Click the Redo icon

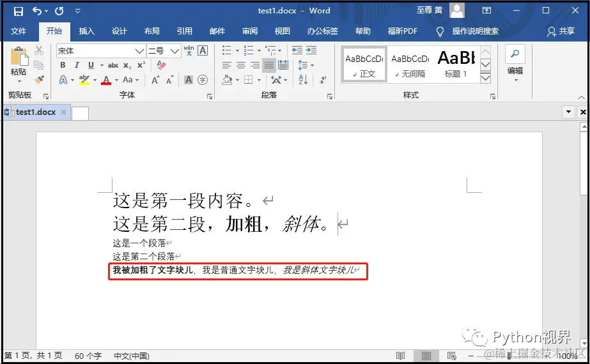pos(59,11)
